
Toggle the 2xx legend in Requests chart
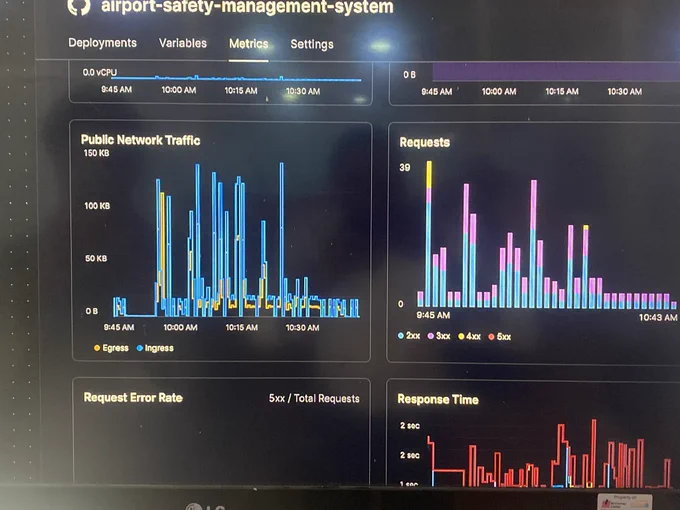pos(409,336)
